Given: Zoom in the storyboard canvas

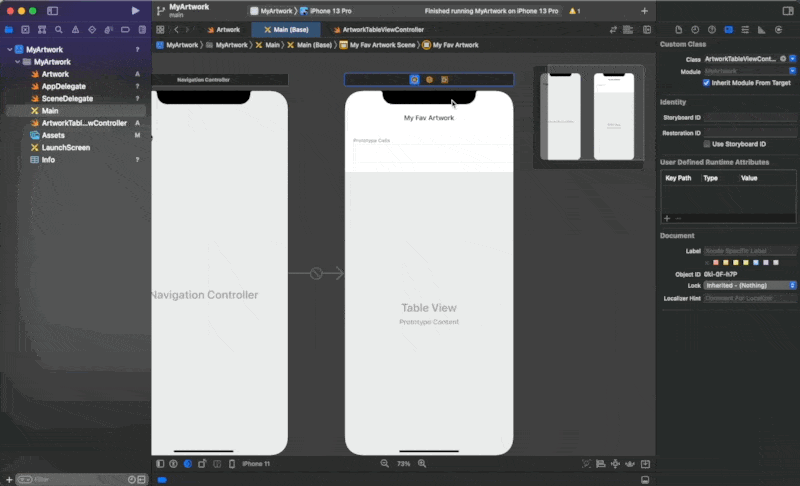Looking at the screenshot, I should (422, 464).
